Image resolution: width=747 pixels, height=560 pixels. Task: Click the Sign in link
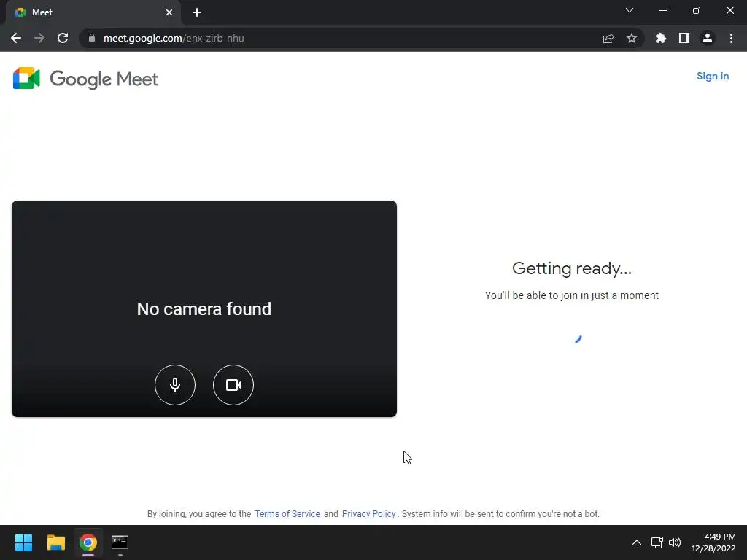click(x=713, y=76)
